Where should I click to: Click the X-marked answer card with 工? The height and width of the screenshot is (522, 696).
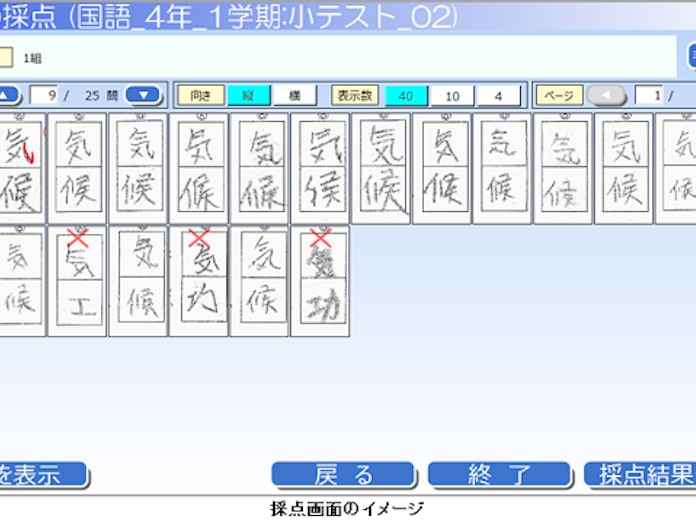(77, 280)
